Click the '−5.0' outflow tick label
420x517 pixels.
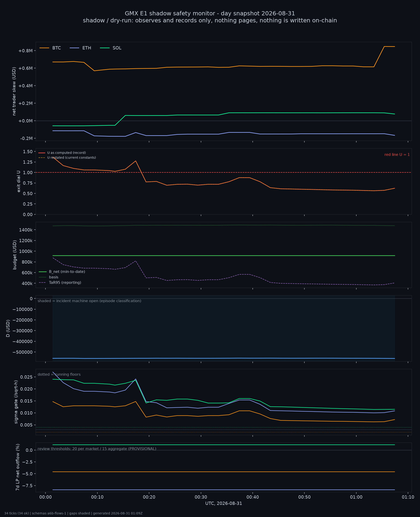tap(28, 474)
